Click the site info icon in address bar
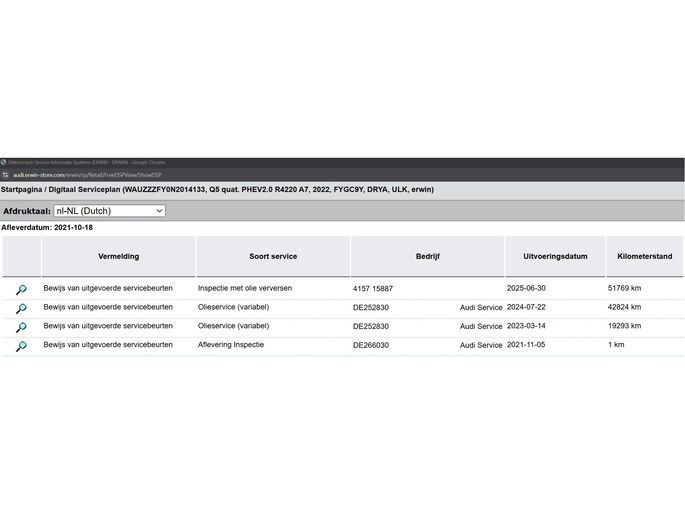 (x=6, y=174)
